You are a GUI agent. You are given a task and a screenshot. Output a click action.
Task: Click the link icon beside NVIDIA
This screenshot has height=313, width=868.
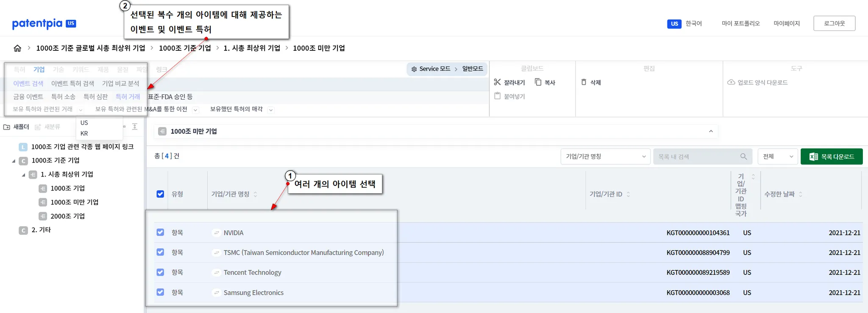click(217, 233)
